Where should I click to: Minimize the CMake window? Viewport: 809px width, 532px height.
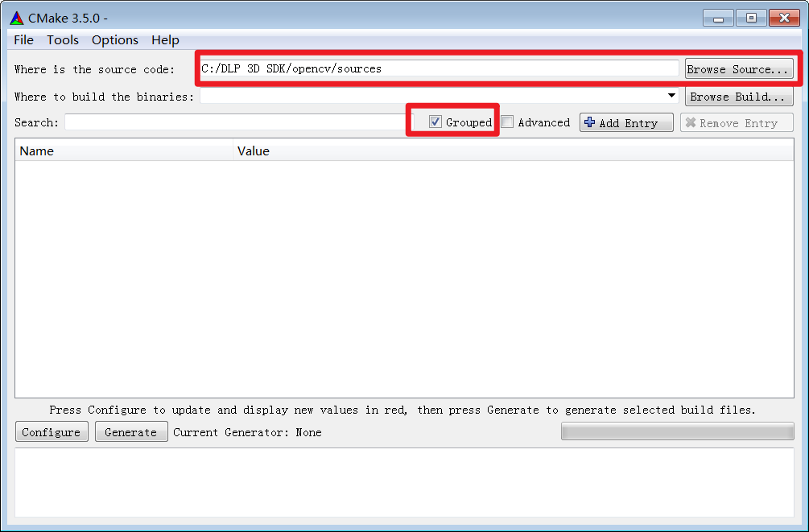718,18
